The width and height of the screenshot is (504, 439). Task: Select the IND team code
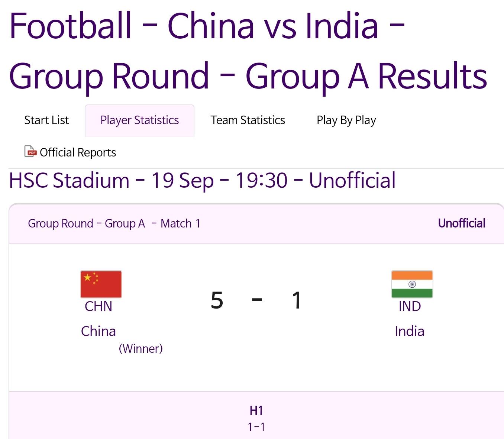click(410, 306)
